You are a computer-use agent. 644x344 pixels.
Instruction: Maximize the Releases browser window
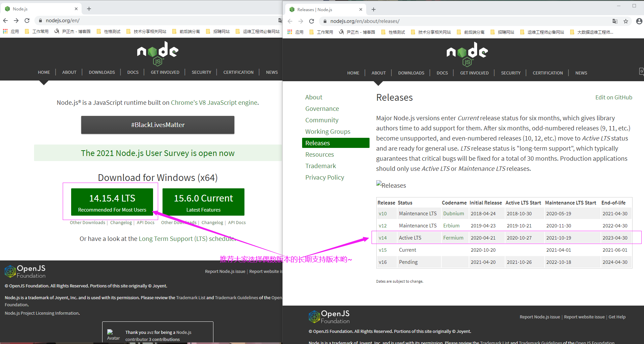pyautogui.click(x=634, y=6)
